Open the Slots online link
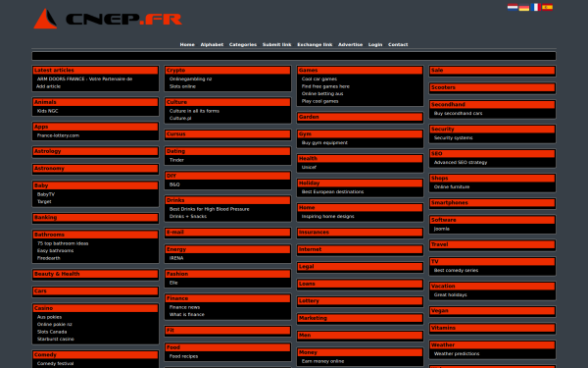588x368 pixels. tap(182, 86)
